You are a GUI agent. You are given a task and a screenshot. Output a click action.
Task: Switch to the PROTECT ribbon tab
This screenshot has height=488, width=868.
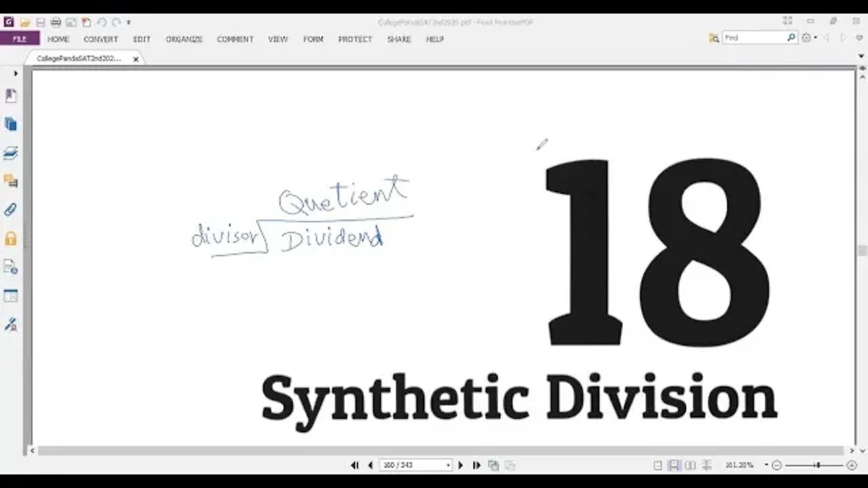point(355,39)
